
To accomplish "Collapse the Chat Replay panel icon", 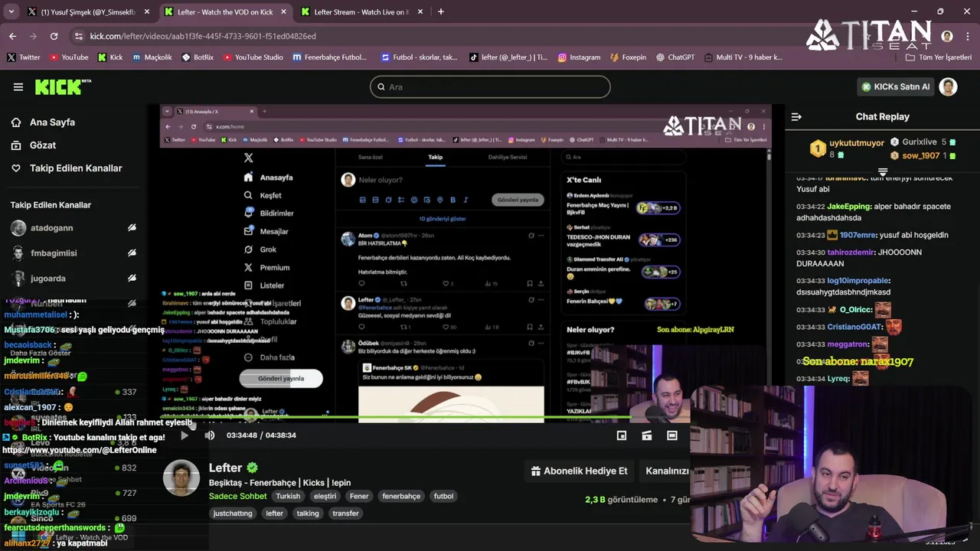I will (796, 117).
